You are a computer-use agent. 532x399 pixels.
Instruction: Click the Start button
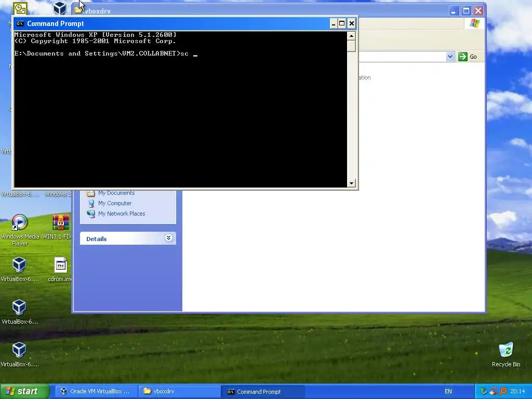pos(25,391)
